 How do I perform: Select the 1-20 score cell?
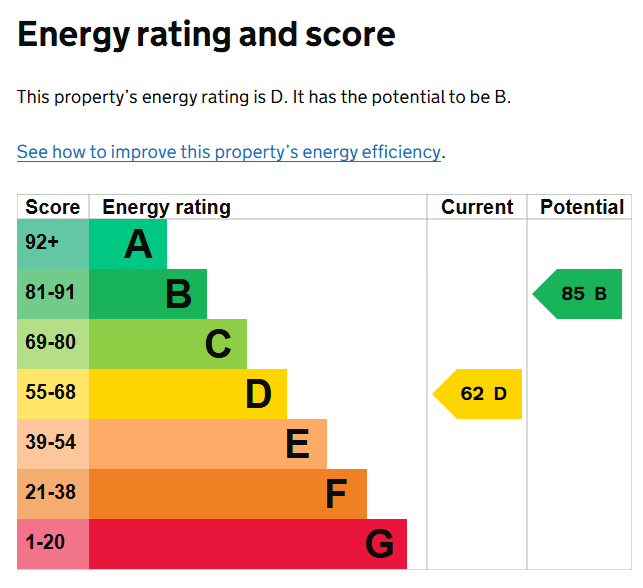[x=53, y=544]
